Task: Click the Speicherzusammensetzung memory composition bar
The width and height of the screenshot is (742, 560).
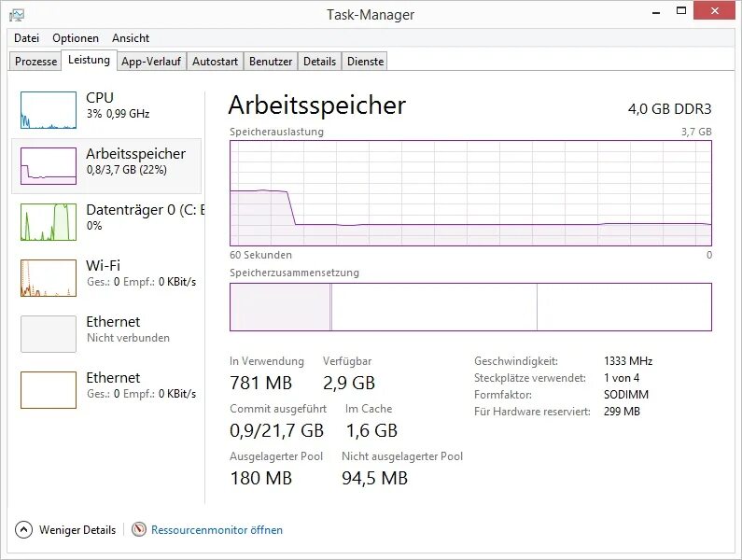Action: coord(470,307)
